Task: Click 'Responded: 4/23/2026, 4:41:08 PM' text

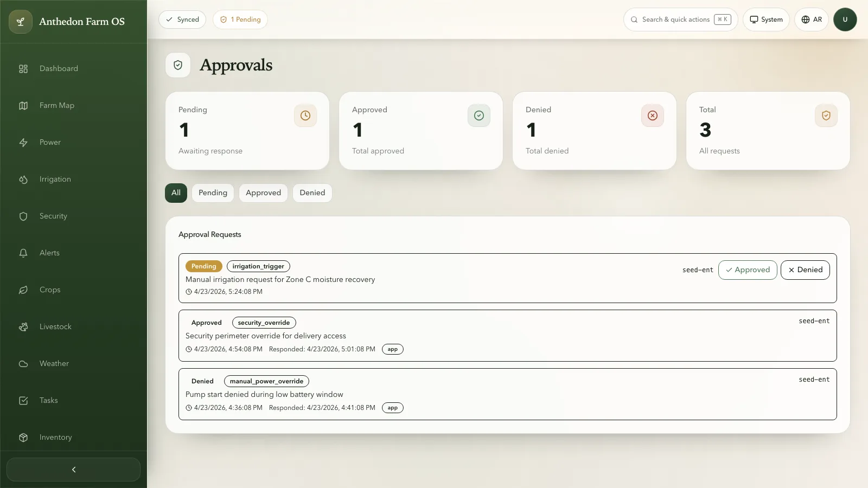Action: click(x=322, y=408)
